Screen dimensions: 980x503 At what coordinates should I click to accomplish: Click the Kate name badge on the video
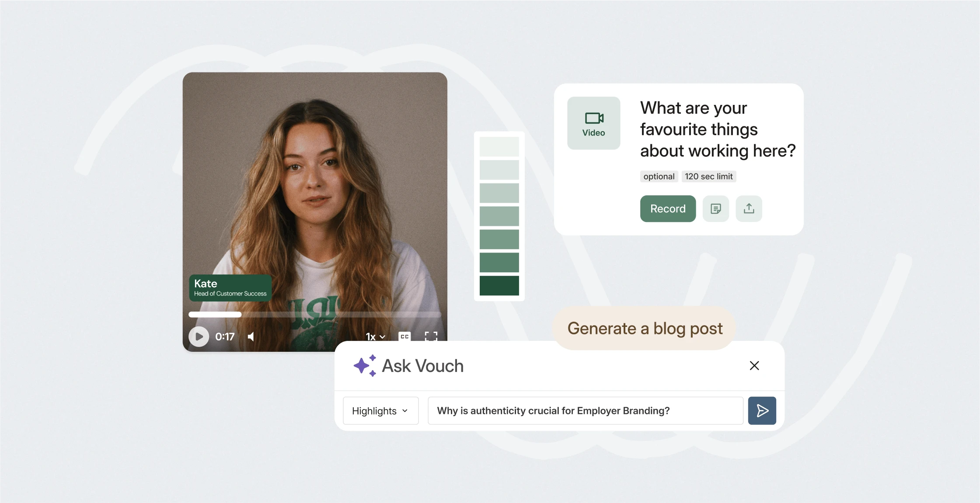(x=230, y=288)
